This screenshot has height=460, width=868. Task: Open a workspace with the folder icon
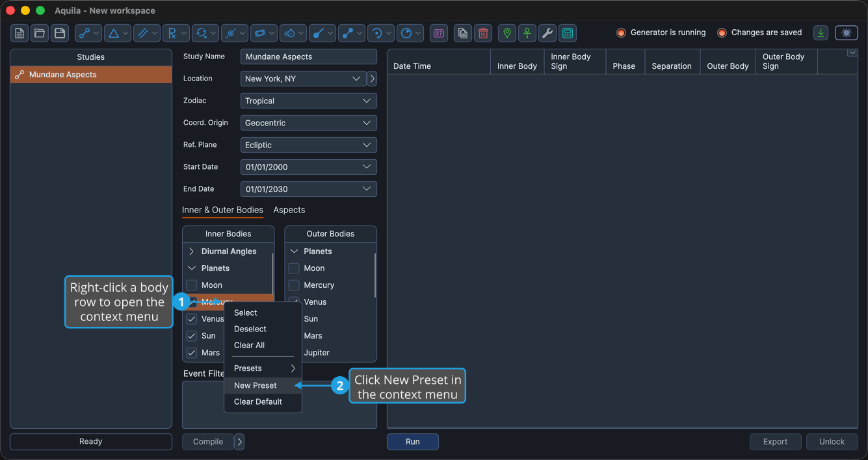click(x=40, y=33)
